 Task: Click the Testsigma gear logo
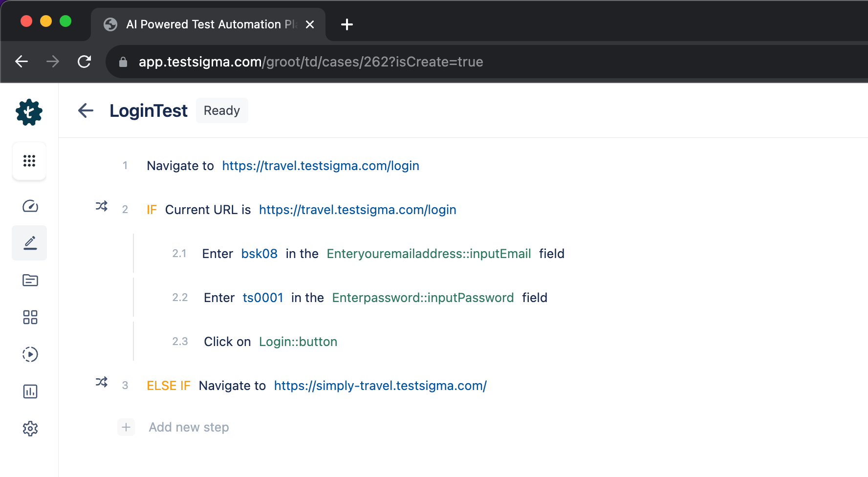pyautogui.click(x=29, y=112)
